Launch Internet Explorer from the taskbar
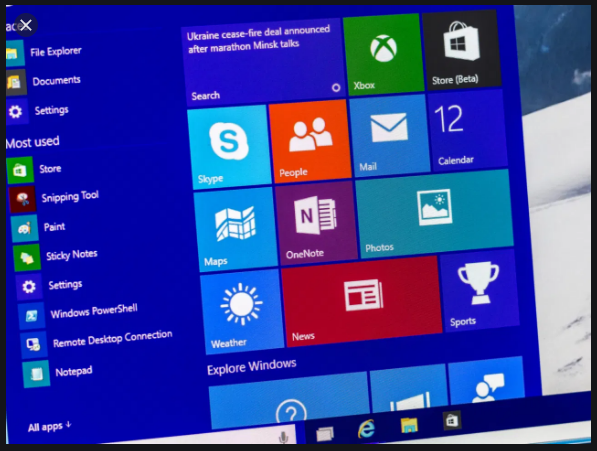597x451 pixels. coord(366,429)
